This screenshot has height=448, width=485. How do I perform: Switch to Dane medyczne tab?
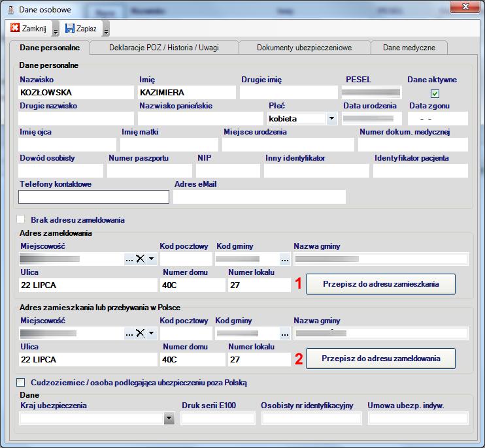(409, 48)
